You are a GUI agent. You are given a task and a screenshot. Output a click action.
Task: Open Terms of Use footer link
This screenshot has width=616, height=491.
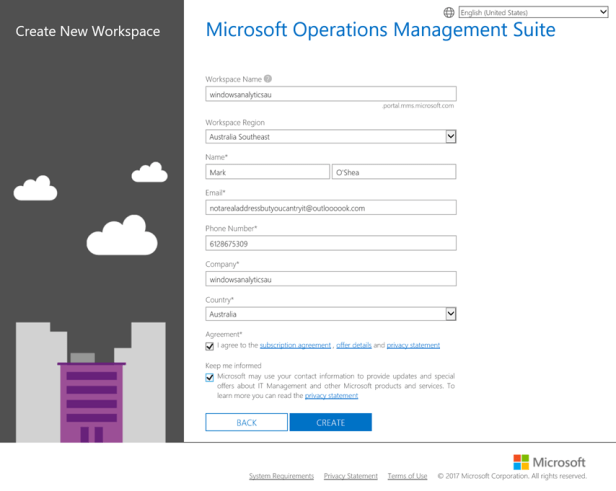pyautogui.click(x=407, y=476)
